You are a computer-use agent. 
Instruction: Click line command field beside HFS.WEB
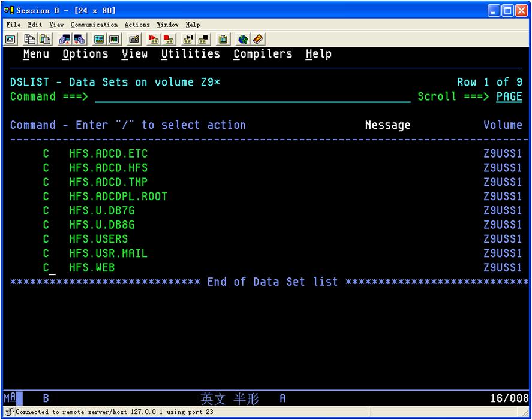point(46,268)
